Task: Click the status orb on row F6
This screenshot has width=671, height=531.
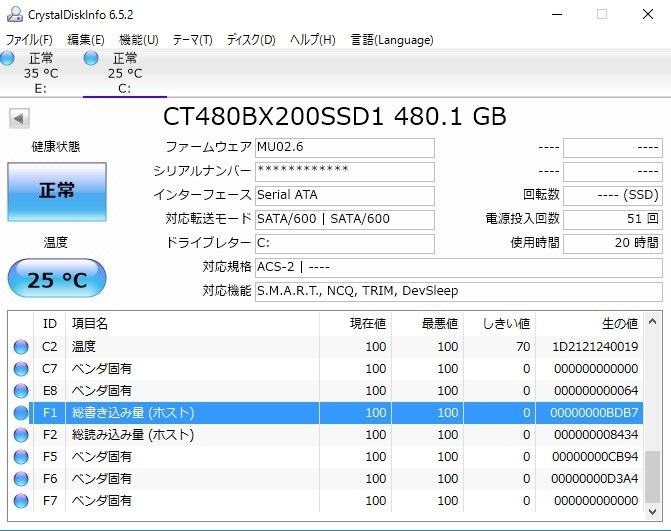Action: click(x=21, y=479)
